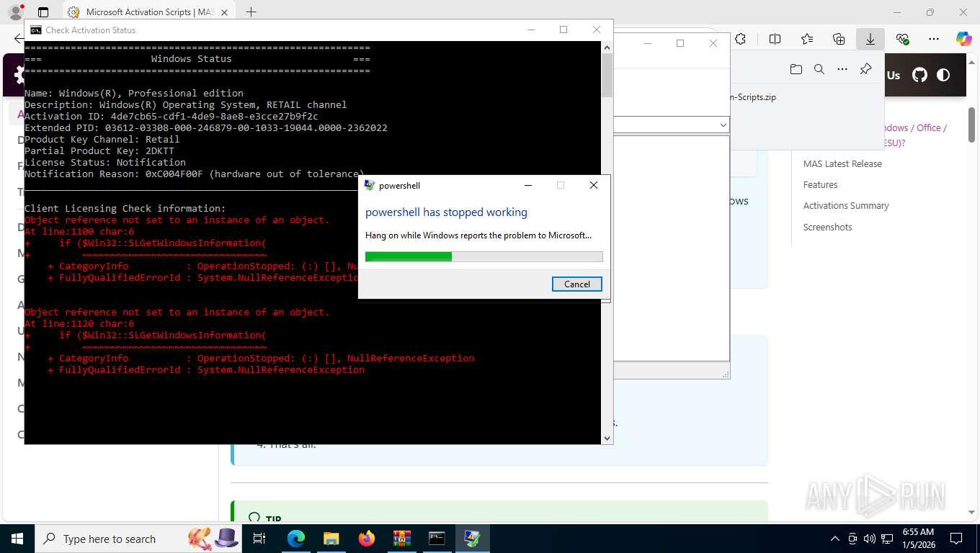Cancel the powershell error report

[576, 284]
